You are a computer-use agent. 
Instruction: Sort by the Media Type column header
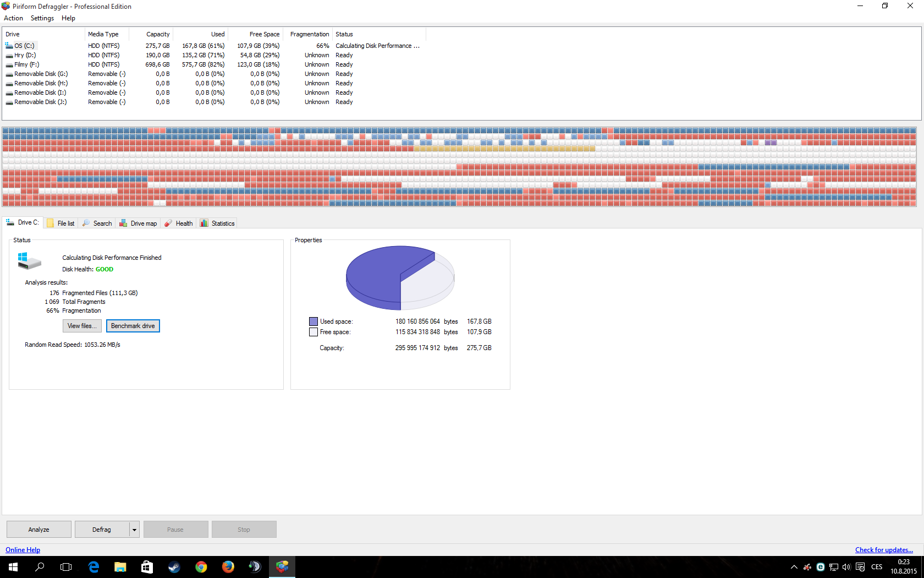pyautogui.click(x=107, y=34)
